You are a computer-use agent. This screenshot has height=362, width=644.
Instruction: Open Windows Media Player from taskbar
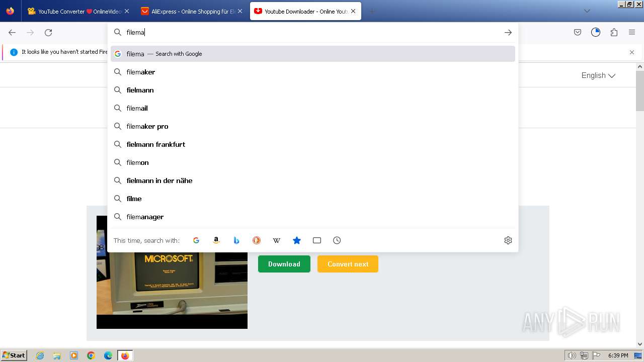74,355
